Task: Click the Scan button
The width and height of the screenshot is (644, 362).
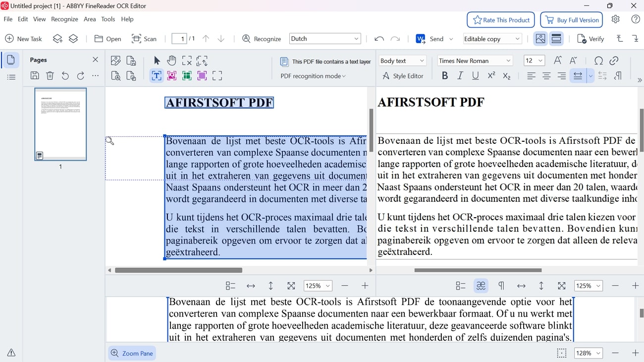Action: click(x=144, y=39)
